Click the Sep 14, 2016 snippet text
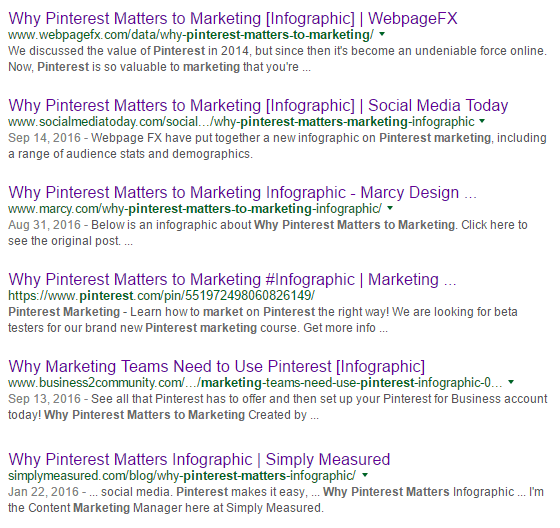The image size is (560, 528). point(277,146)
